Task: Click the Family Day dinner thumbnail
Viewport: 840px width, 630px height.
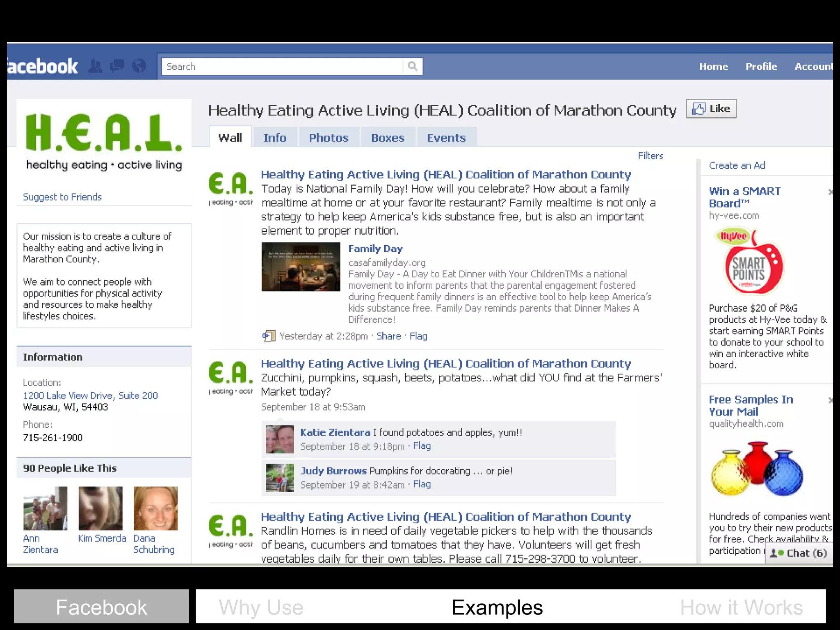Action: coord(301,267)
